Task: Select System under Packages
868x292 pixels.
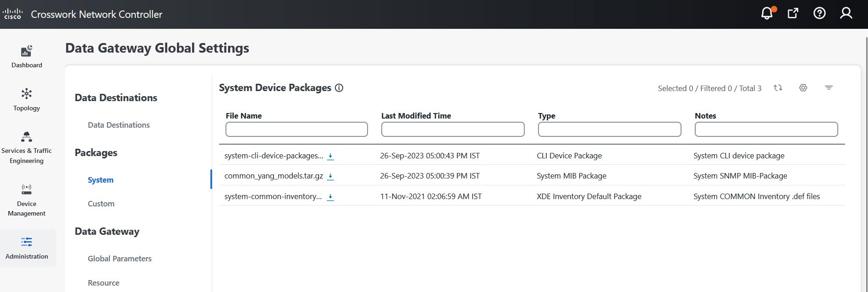Action: click(x=100, y=180)
